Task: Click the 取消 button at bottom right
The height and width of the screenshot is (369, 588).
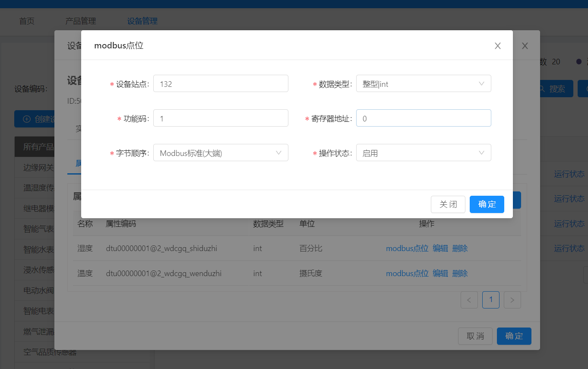Action: click(x=475, y=336)
